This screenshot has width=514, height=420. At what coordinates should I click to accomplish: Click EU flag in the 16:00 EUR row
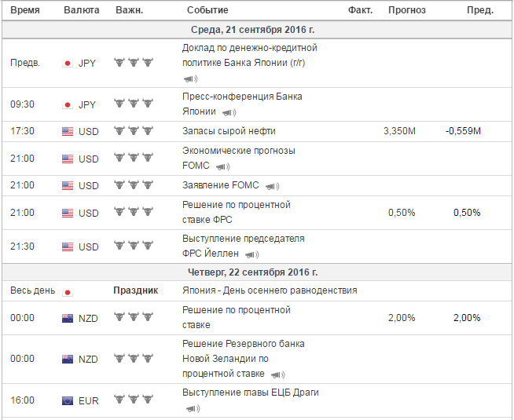[x=68, y=400]
